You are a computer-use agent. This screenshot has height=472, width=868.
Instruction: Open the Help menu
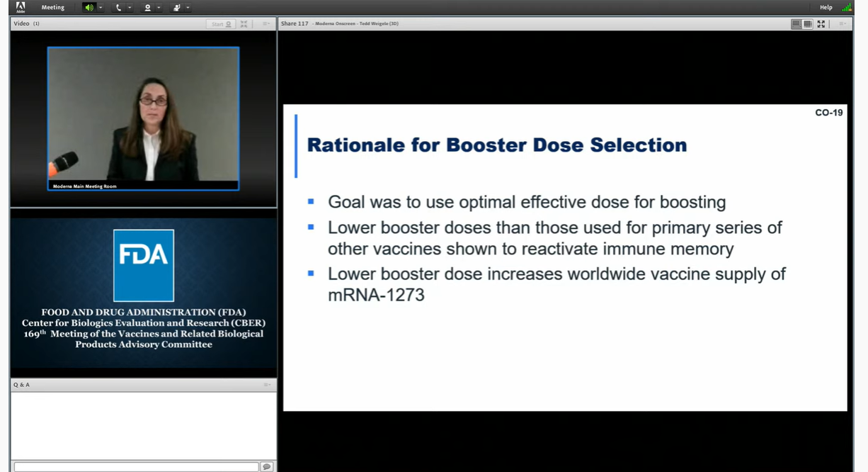pos(826,8)
